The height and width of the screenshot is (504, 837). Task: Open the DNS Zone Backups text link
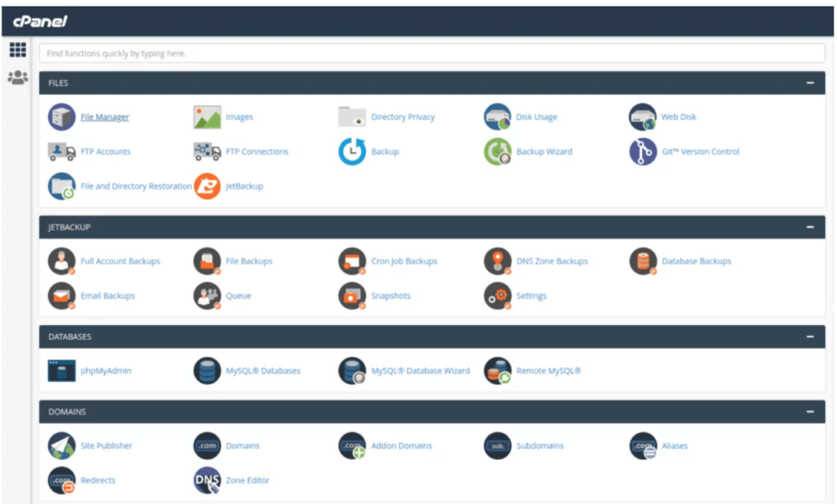click(552, 261)
